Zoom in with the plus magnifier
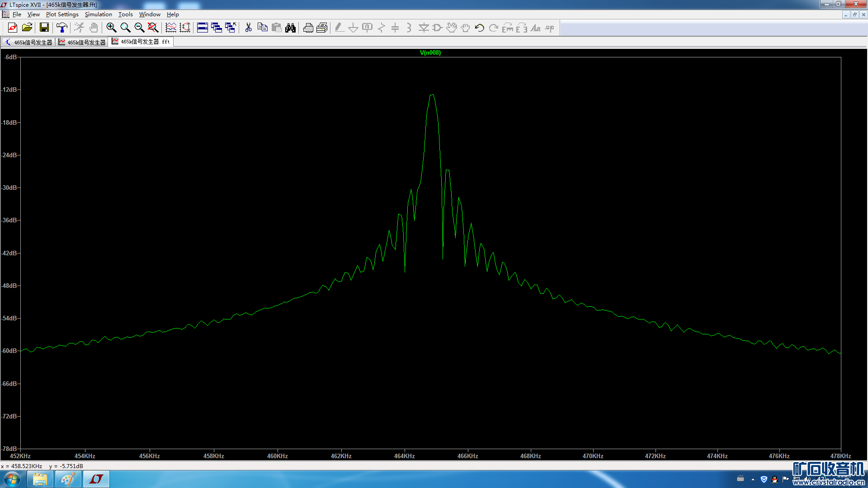The image size is (868, 488). click(111, 28)
